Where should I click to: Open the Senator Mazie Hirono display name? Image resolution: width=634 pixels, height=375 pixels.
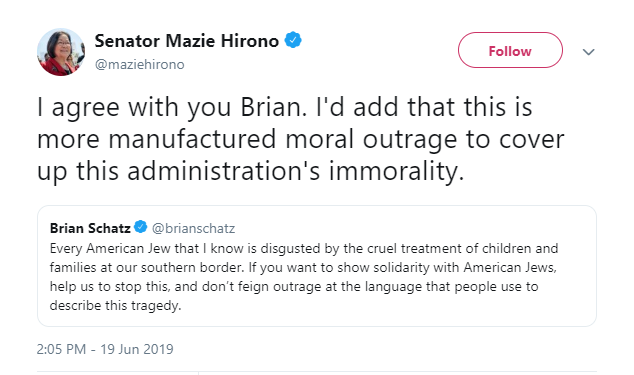pyautogui.click(x=186, y=41)
